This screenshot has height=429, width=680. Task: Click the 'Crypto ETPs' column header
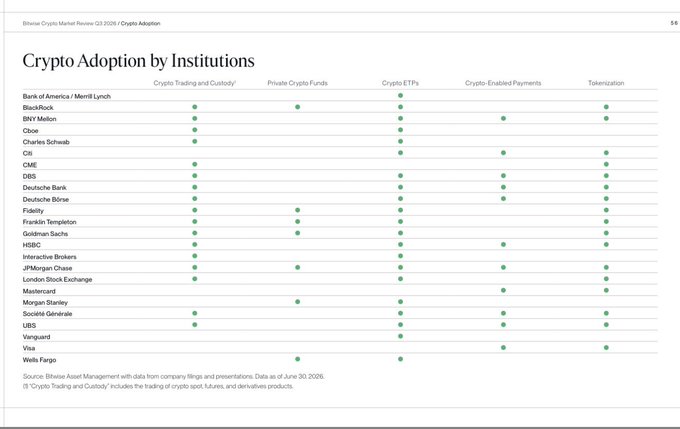tap(400, 83)
